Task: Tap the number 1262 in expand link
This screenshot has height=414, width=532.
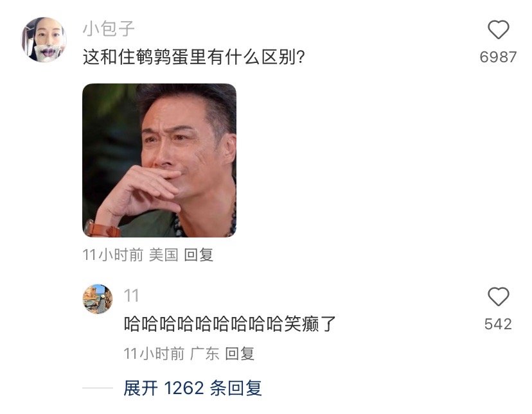Action: [x=184, y=388]
